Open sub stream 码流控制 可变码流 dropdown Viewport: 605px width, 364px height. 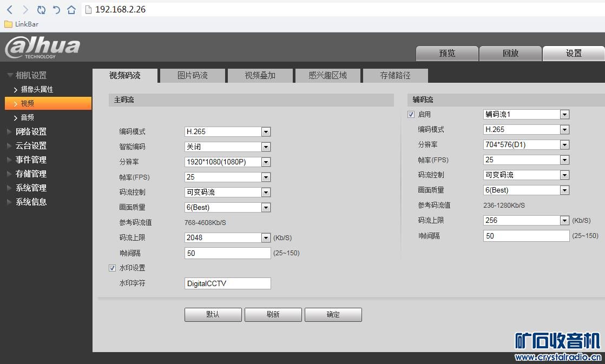527,175
